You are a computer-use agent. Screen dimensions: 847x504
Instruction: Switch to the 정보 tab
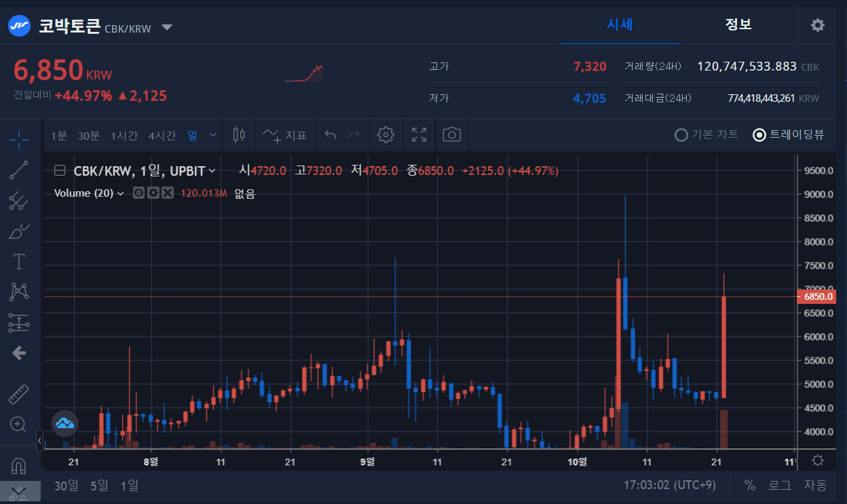coord(738,25)
